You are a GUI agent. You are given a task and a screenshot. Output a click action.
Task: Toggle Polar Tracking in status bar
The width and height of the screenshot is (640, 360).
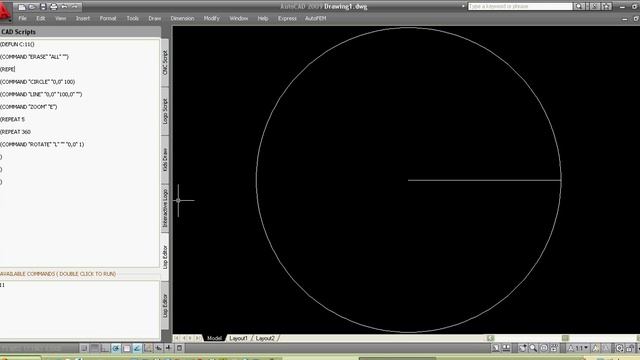116,348
